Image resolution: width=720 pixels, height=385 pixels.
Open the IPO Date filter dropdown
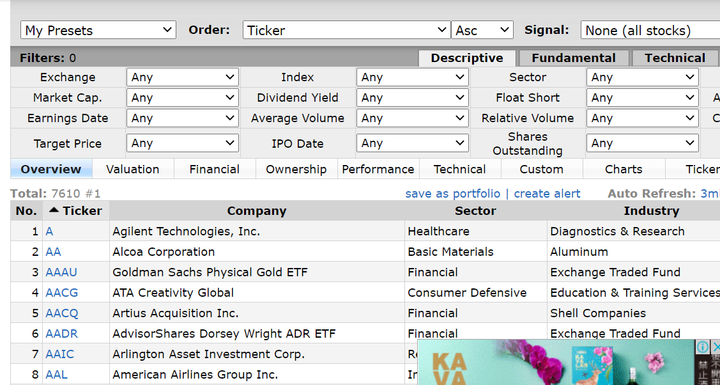tap(412, 143)
